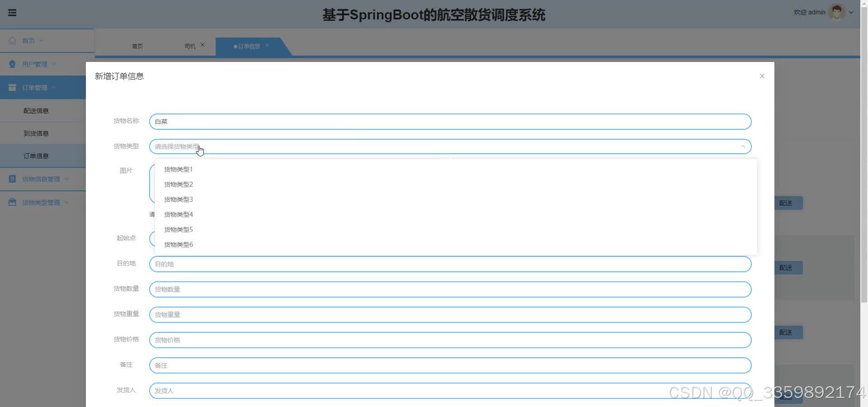Click the system title heading text
The height and width of the screenshot is (407, 868).
(x=434, y=15)
